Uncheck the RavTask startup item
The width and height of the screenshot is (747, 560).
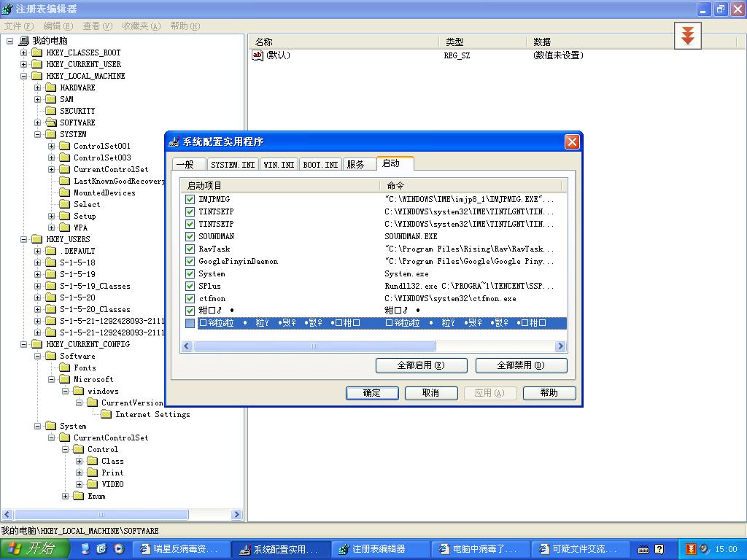click(190, 249)
